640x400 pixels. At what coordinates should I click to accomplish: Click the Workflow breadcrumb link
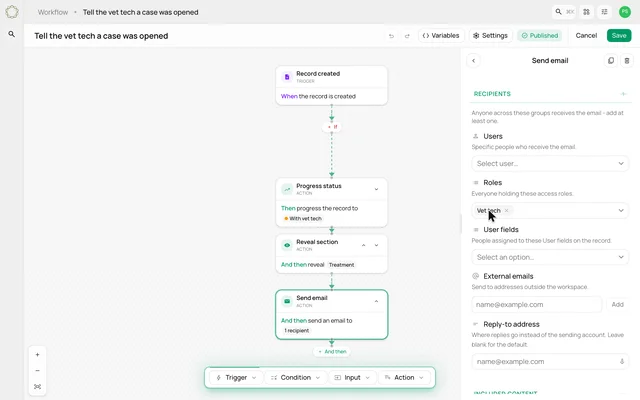click(53, 12)
